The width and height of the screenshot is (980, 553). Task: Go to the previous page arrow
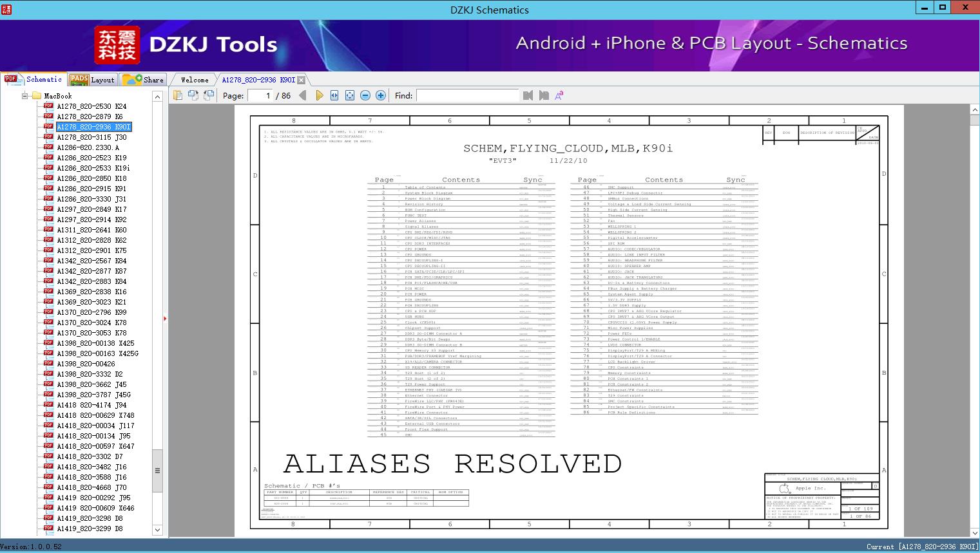point(303,95)
